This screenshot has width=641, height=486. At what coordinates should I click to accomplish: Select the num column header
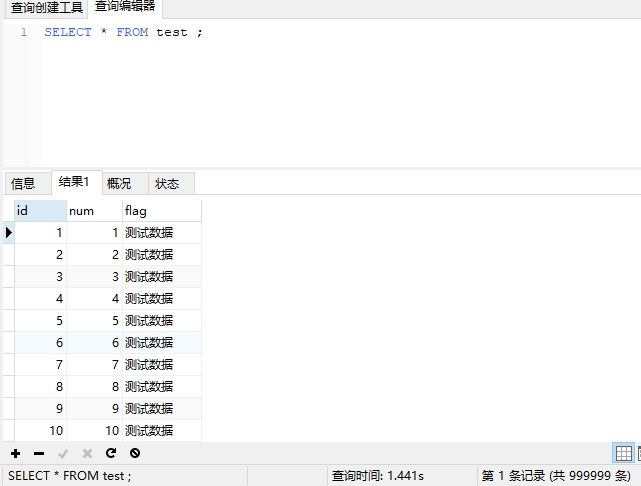tap(94, 211)
